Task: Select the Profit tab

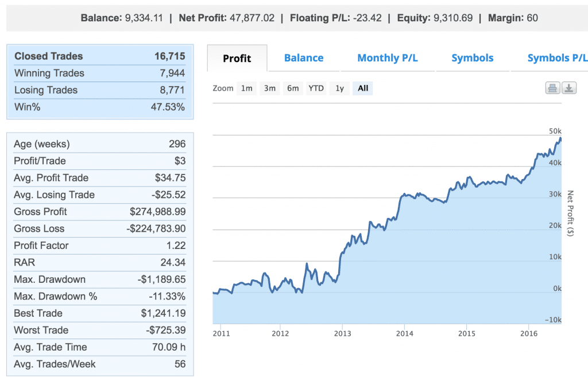Action: tap(237, 59)
